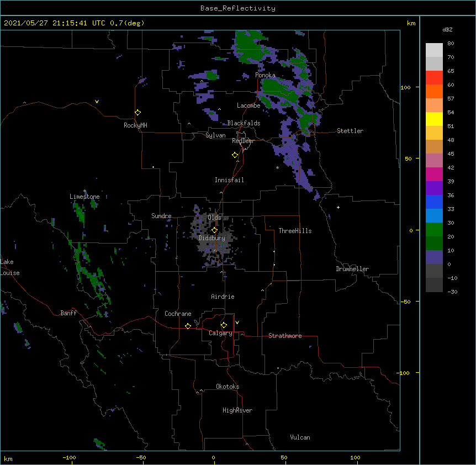Click the -50 tick on the bottom axis
Viewport: 476px width, 465px height.
[x=141, y=457]
